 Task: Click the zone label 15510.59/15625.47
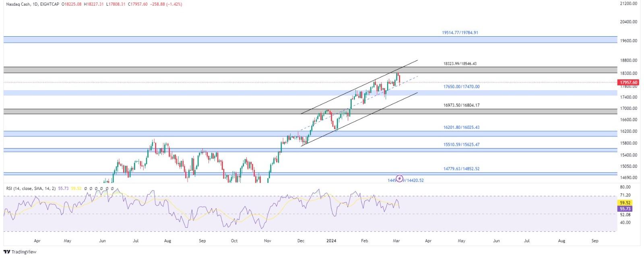461,144
